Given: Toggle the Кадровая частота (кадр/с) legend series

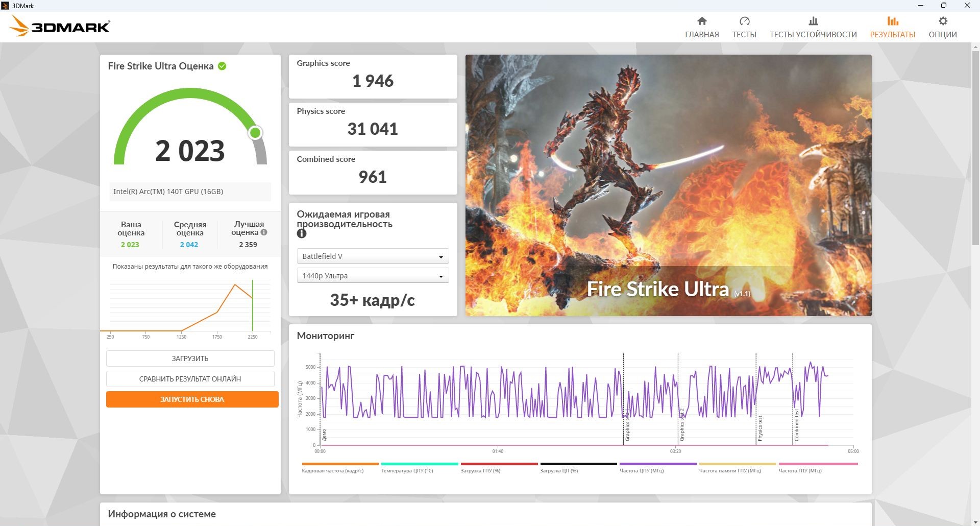Looking at the screenshot, I should coord(340,468).
